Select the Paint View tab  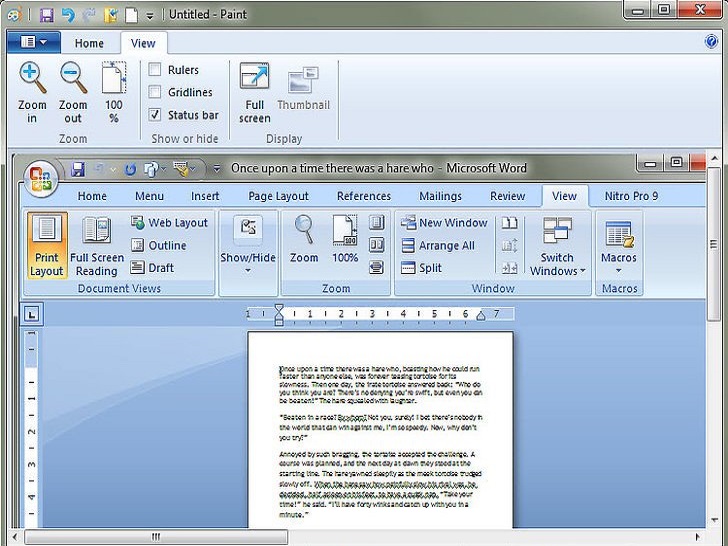(143, 43)
